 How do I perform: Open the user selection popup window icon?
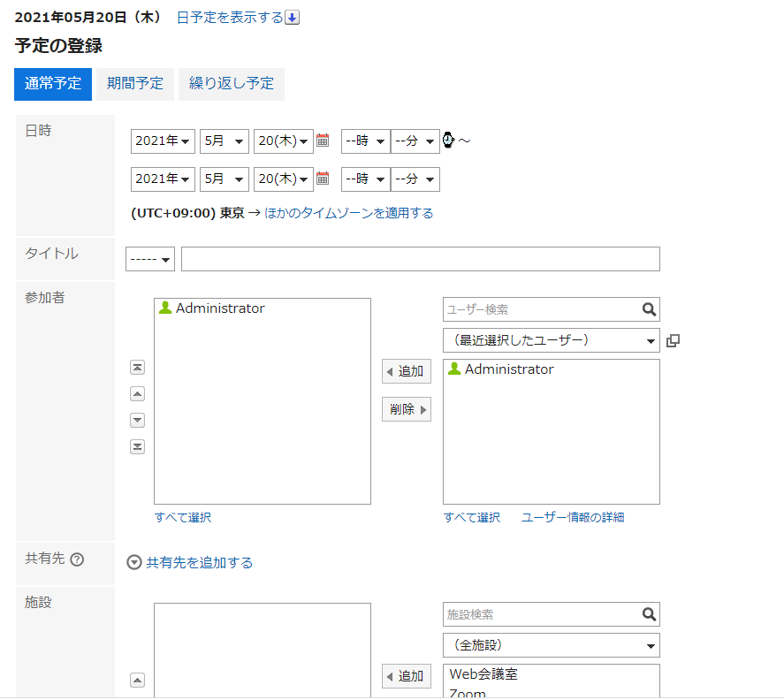[673, 341]
